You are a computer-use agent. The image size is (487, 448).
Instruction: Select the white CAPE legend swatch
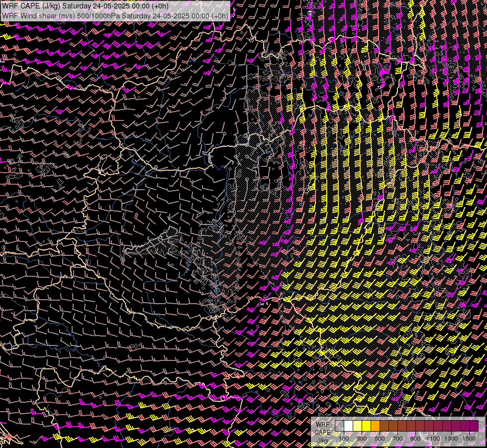[349, 426]
